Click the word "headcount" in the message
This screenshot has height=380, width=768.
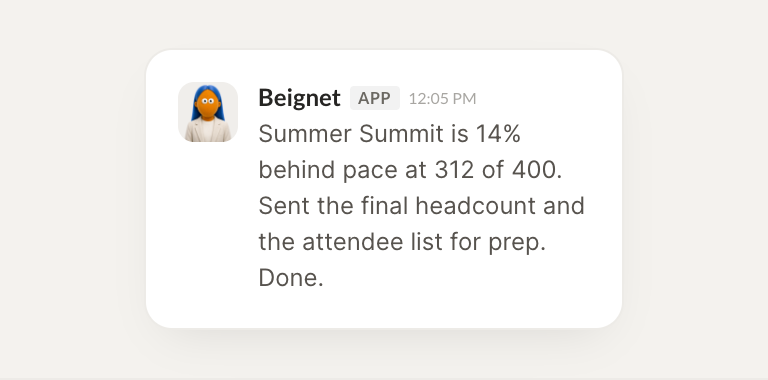tap(475, 206)
